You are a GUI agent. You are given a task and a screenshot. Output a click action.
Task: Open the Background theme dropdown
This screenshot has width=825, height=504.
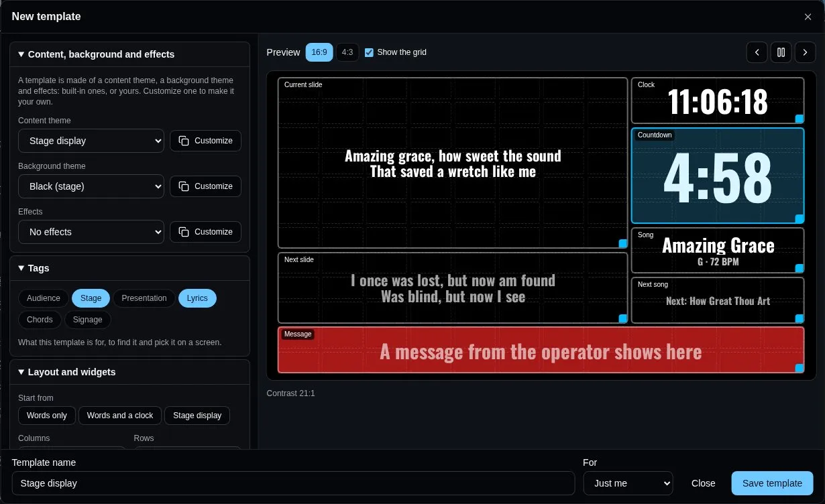91,186
